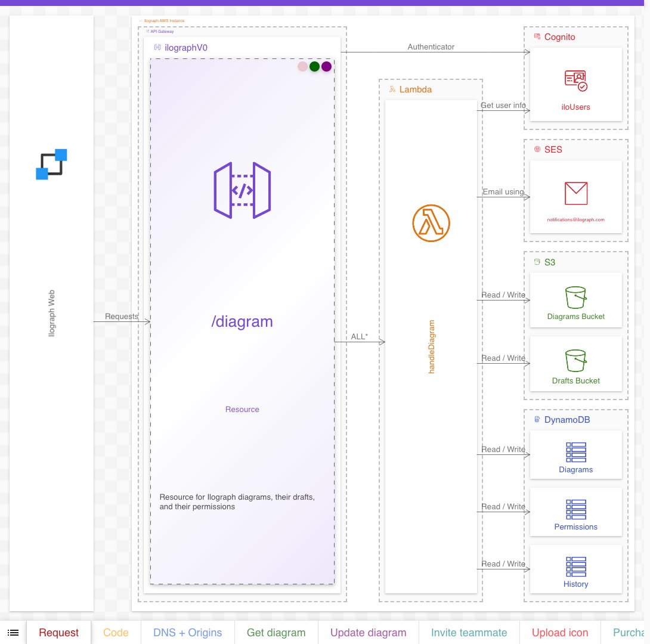This screenshot has width=650, height=644.
Task: Click the Read / Write label to Diagrams Bucket
Action: (x=503, y=295)
